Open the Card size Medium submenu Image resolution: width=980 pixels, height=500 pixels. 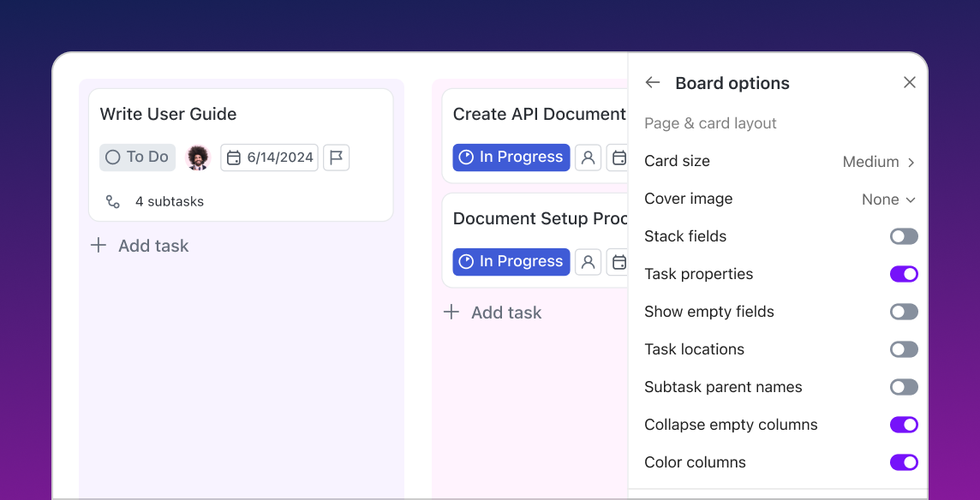[x=879, y=162]
